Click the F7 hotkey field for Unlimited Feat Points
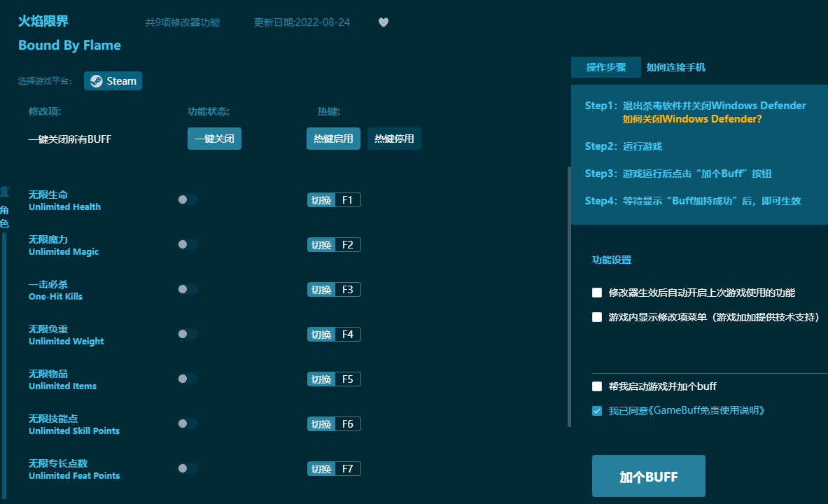 tap(347, 468)
